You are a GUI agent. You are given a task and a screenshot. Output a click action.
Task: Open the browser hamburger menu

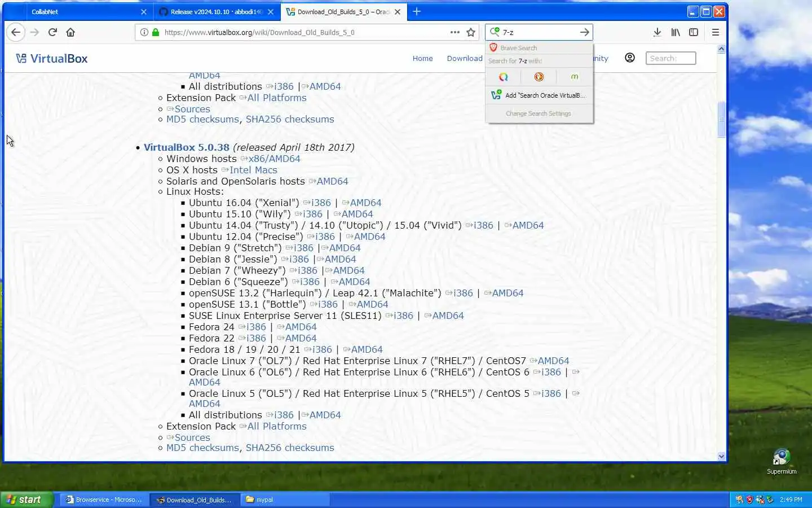(716, 32)
